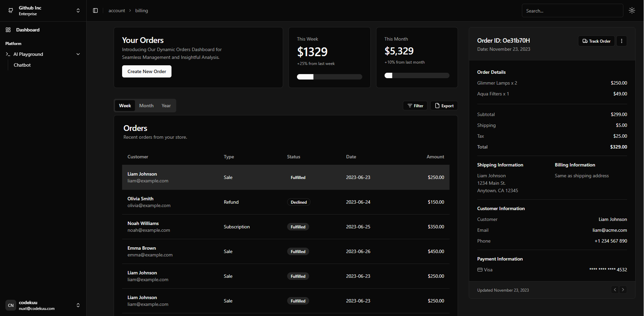The image size is (644, 316).
Task: Open the Github Inc team switcher chevrons
Action: click(x=78, y=10)
